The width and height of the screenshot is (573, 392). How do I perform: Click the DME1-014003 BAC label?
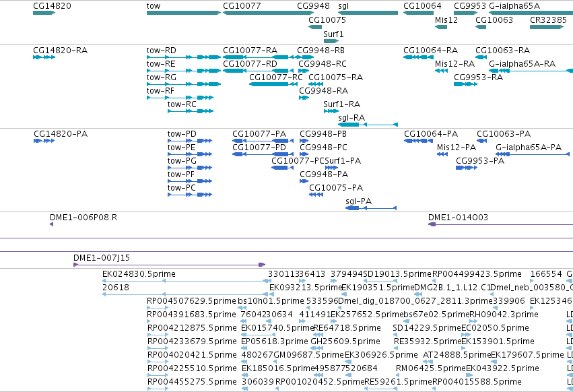(458, 217)
